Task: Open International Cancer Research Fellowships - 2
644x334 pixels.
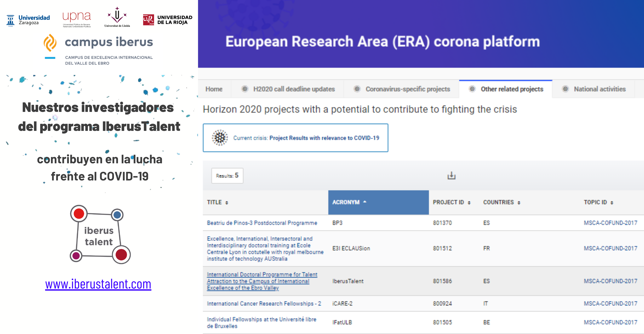Action: coord(264,304)
